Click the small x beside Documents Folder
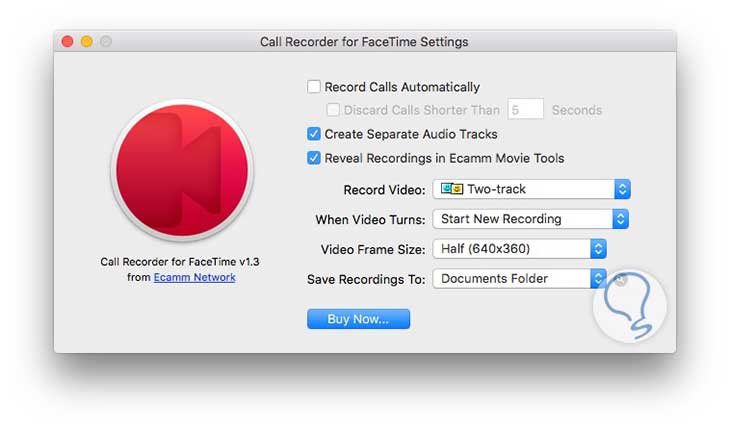 620,280
